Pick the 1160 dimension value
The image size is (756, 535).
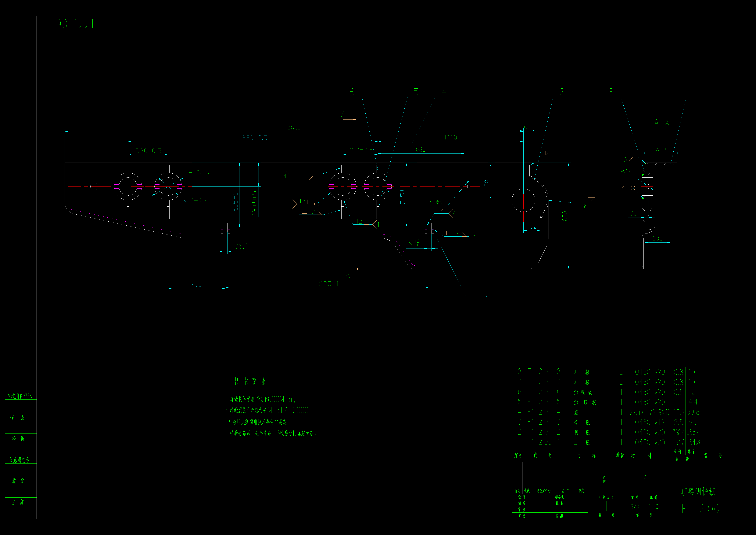click(450, 137)
